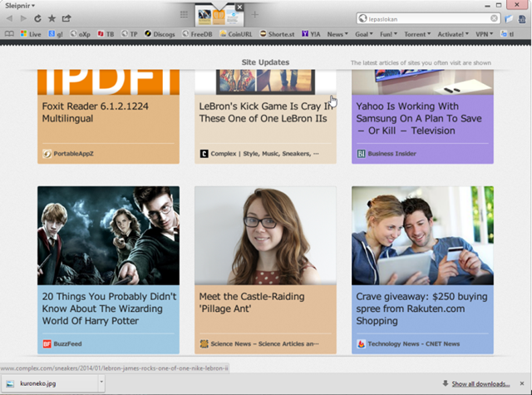532x395 pixels.
Task: Open the FreeDB bookmark
Action: click(197, 34)
